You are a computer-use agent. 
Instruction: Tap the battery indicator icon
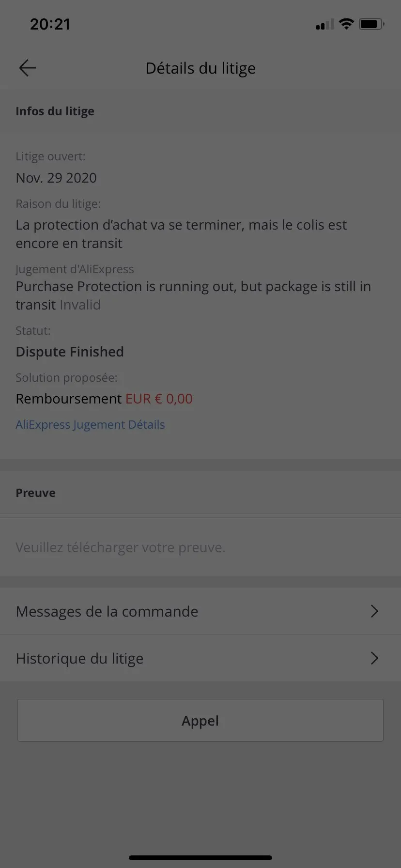click(x=371, y=24)
